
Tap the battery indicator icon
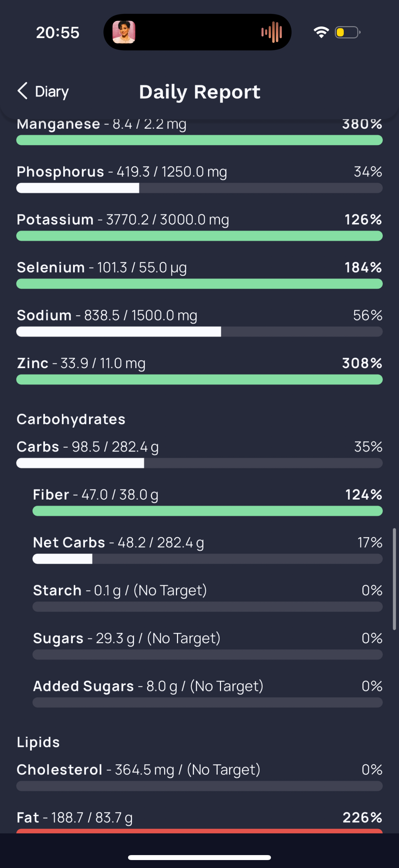pyautogui.click(x=347, y=32)
